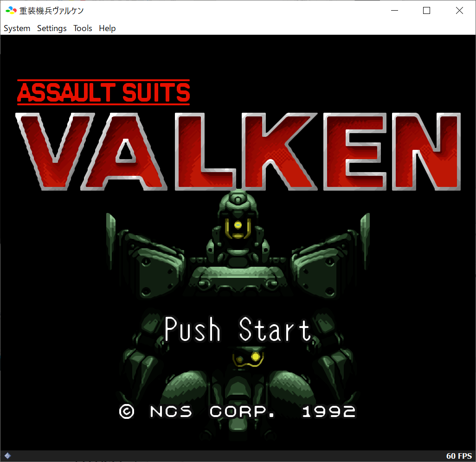
Task: Click the Push Start prompt
Action: coord(238,329)
